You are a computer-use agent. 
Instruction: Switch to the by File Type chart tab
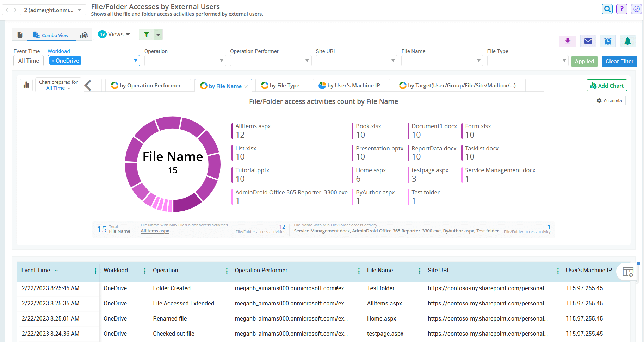(282, 85)
